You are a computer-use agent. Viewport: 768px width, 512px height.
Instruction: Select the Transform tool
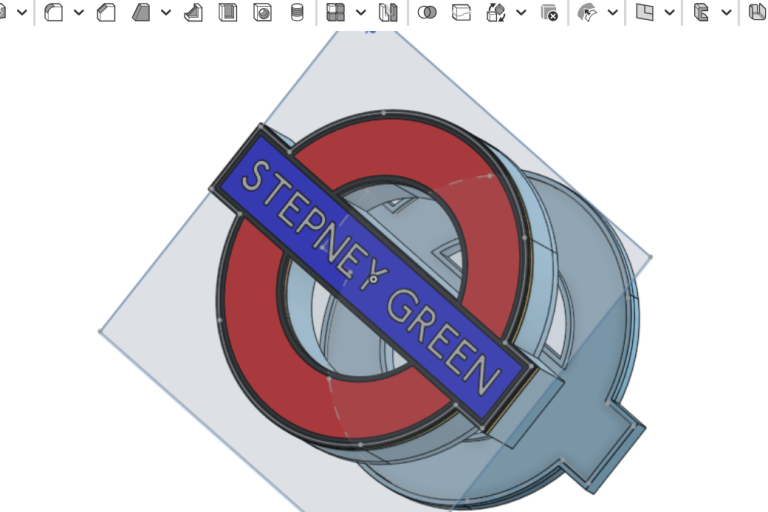pos(496,12)
